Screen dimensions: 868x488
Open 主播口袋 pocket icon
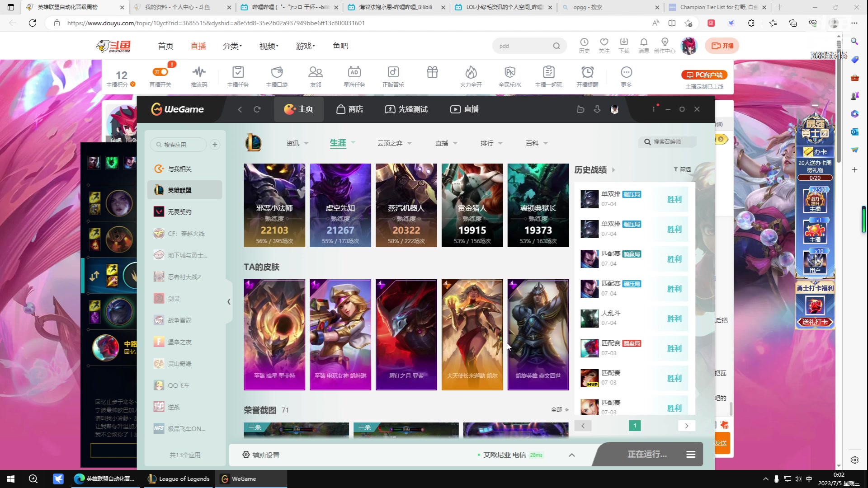click(x=277, y=76)
